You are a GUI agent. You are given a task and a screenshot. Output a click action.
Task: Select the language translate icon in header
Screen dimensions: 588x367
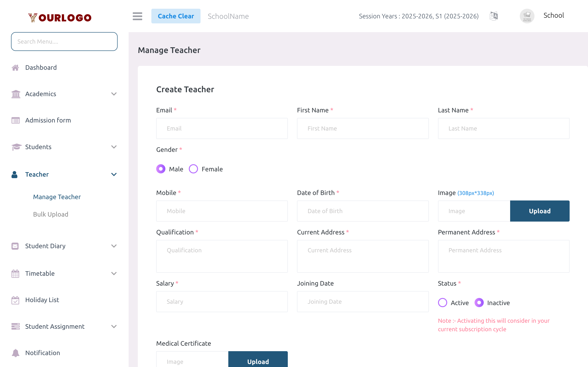click(x=494, y=16)
